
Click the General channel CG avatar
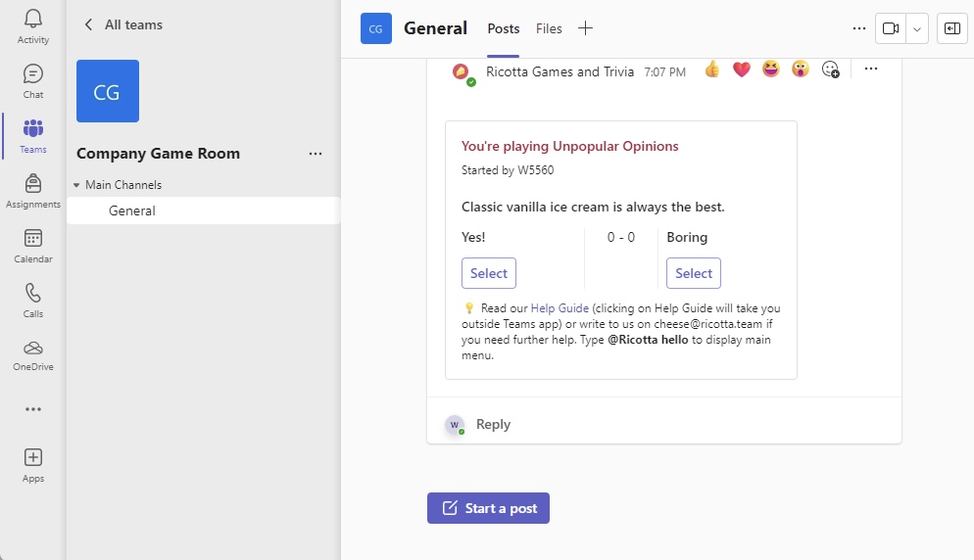(376, 28)
